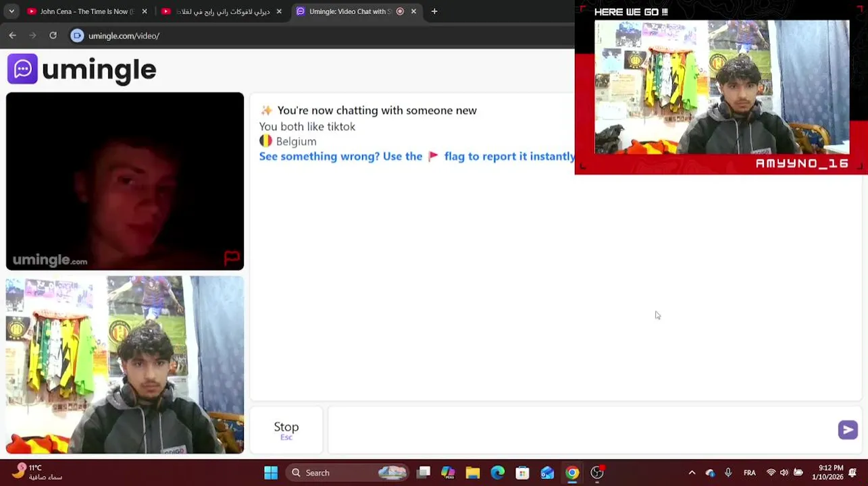Viewport: 868px width, 486px height.
Task: Open Outlook mail app from taskbar
Action: click(547, 473)
